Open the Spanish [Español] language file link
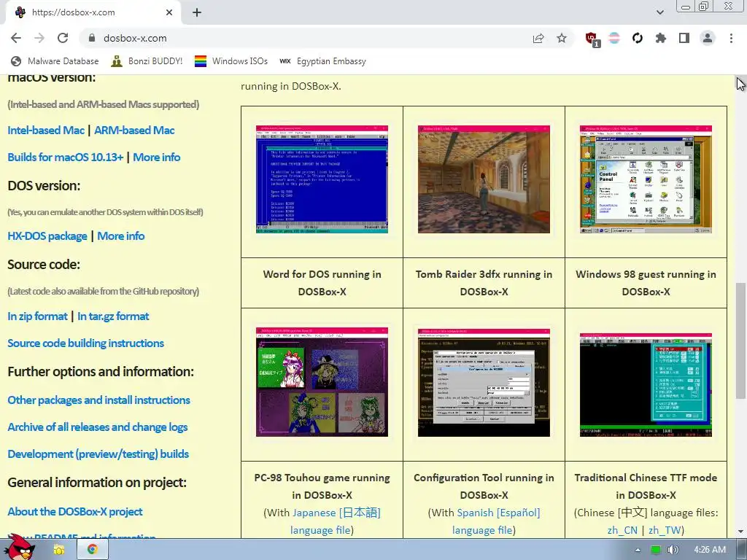Screen dimensions: 747x560 click(496, 521)
